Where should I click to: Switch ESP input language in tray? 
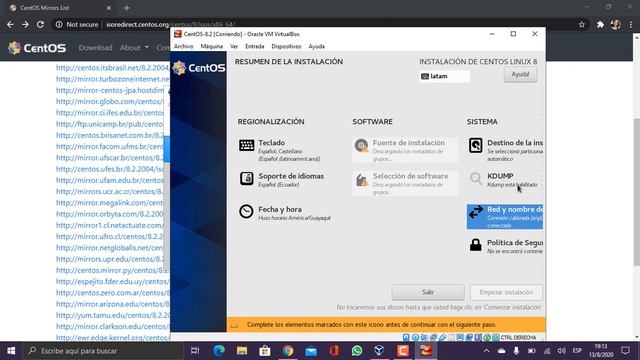coord(577,351)
